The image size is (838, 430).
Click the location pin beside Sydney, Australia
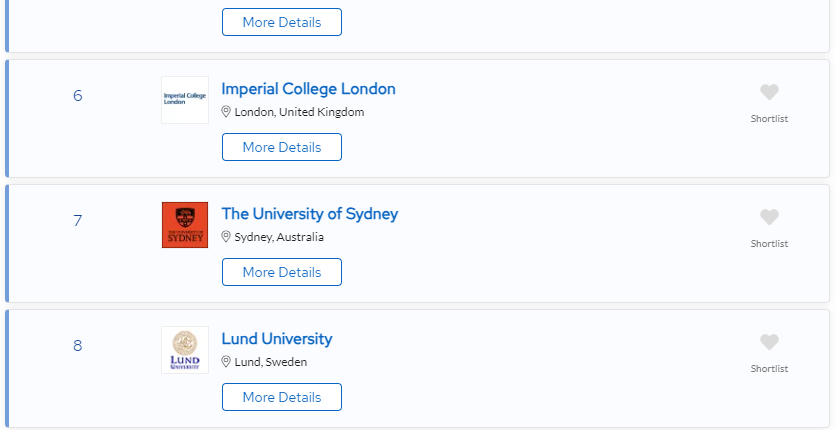click(x=226, y=237)
